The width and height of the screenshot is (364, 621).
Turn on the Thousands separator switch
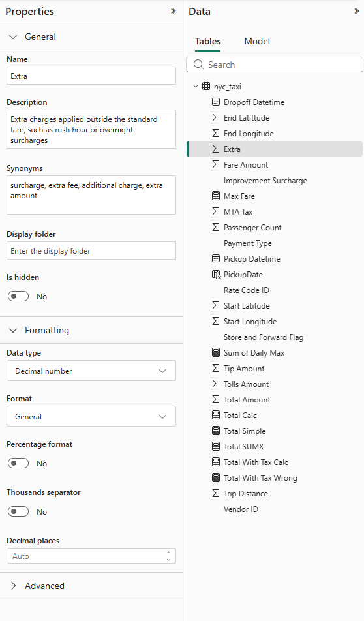click(x=18, y=511)
